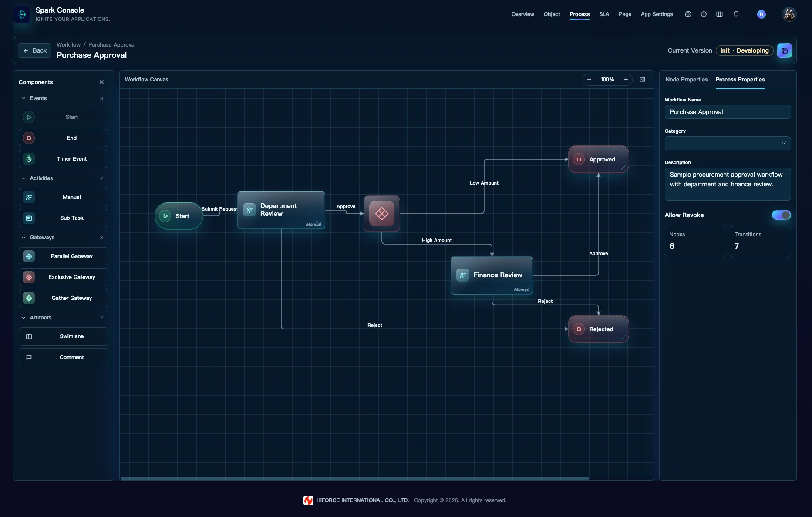Choose the Exclusive Gateway component
The image size is (812, 517).
64,277
